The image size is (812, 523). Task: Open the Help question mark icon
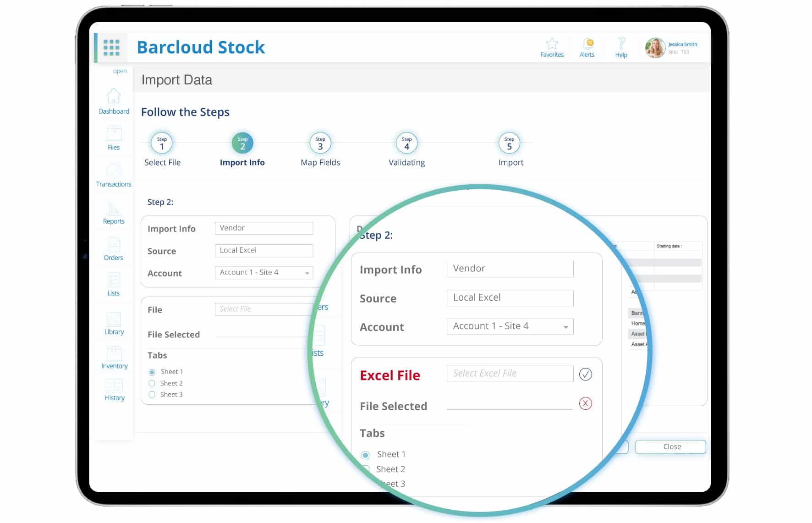point(621,44)
